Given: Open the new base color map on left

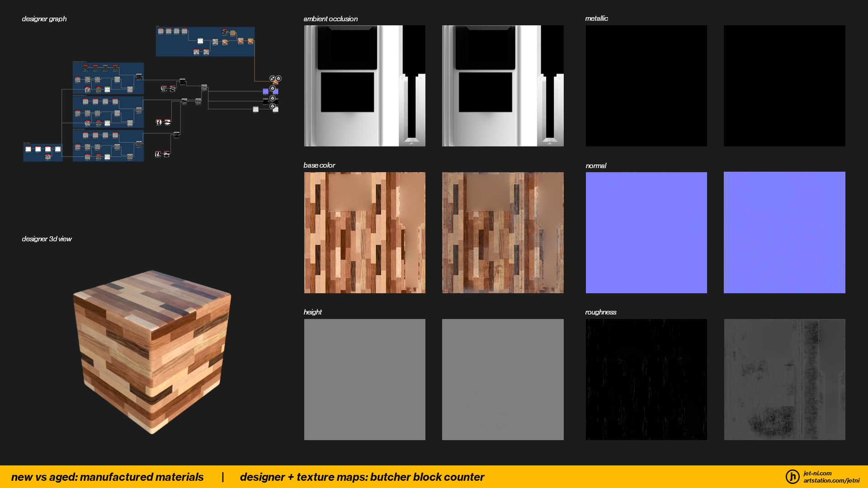Looking at the screenshot, I should coord(364,233).
